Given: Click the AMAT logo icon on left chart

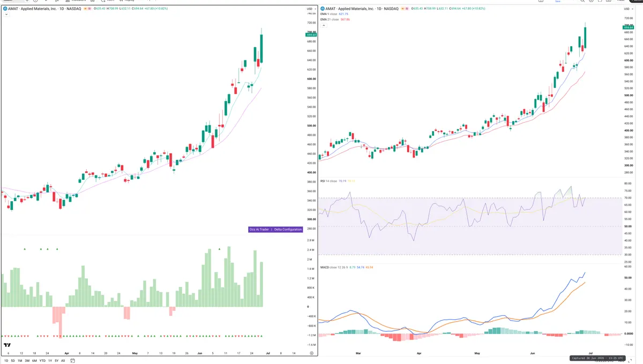Looking at the screenshot, I should [x=5, y=9].
